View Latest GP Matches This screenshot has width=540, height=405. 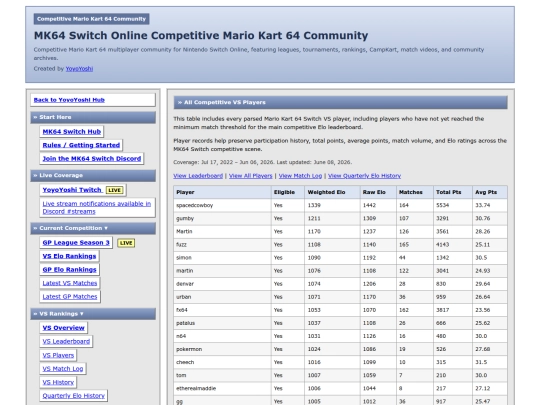pyautogui.click(x=70, y=297)
